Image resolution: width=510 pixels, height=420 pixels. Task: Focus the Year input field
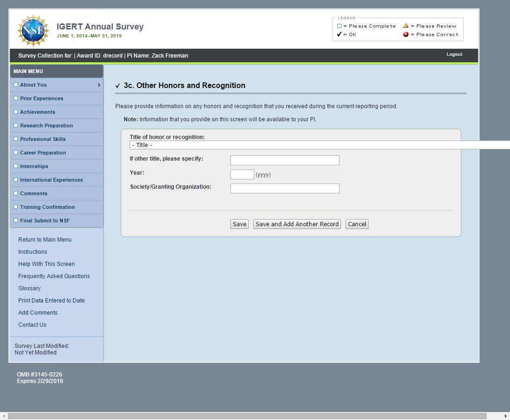[242, 175]
